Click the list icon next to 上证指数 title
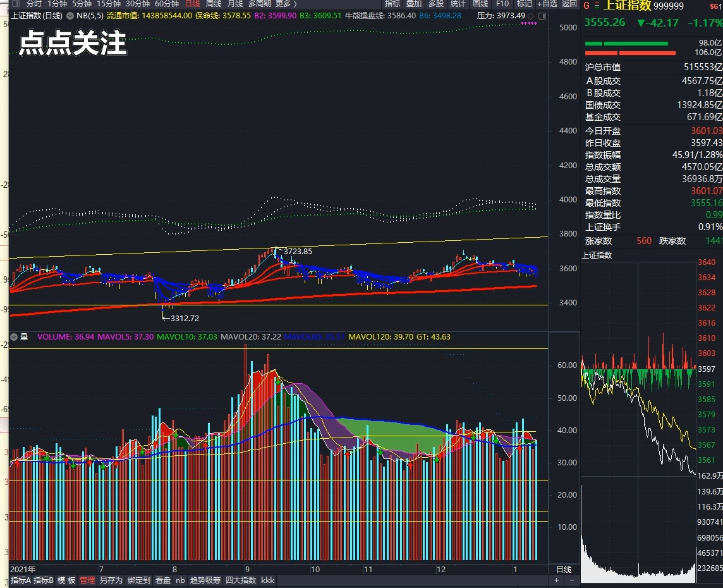This screenshot has height=588, width=723. [x=596, y=6]
